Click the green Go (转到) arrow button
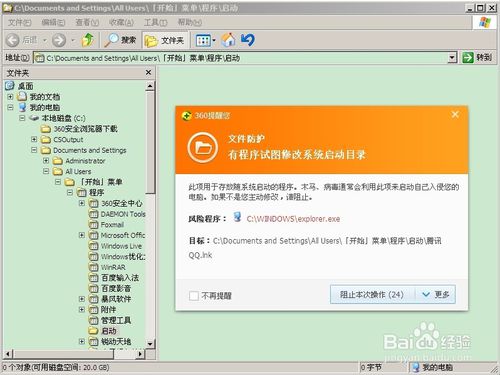Screen dimensions: 500x375 [x=468, y=58]
